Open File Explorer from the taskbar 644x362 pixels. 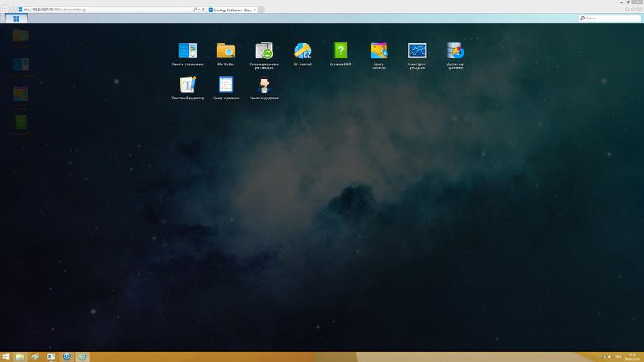[20, 357]
